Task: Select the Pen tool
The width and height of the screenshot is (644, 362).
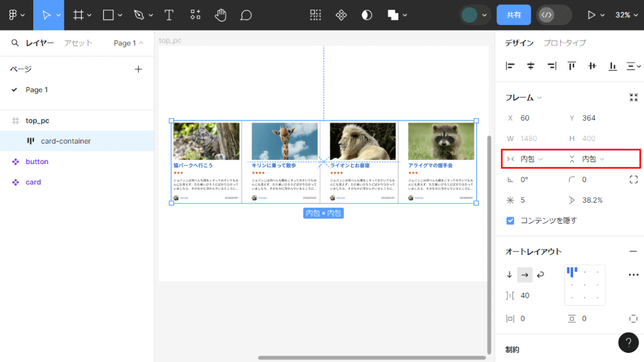Action: (x=139, y=15)
